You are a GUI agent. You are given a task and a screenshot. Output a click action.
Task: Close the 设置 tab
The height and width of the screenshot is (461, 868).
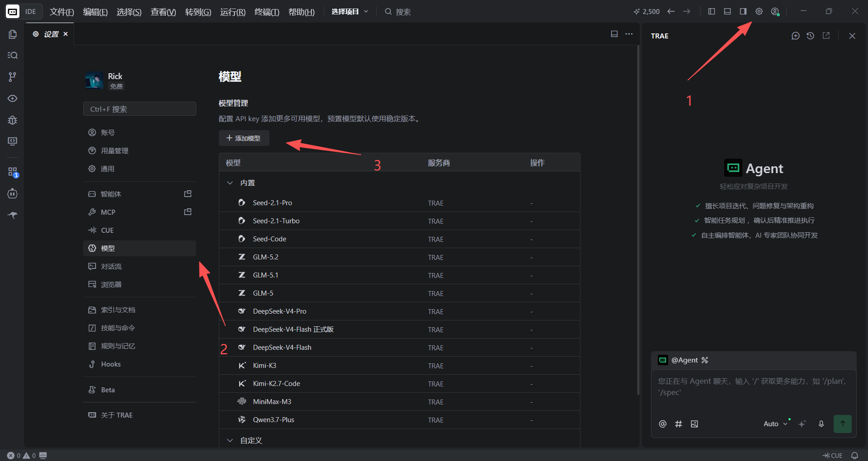click(x=66, y=34)
